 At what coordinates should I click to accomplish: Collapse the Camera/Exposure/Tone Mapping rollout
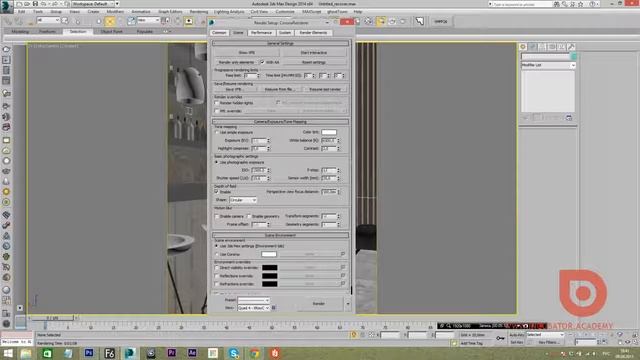[280, 122]
